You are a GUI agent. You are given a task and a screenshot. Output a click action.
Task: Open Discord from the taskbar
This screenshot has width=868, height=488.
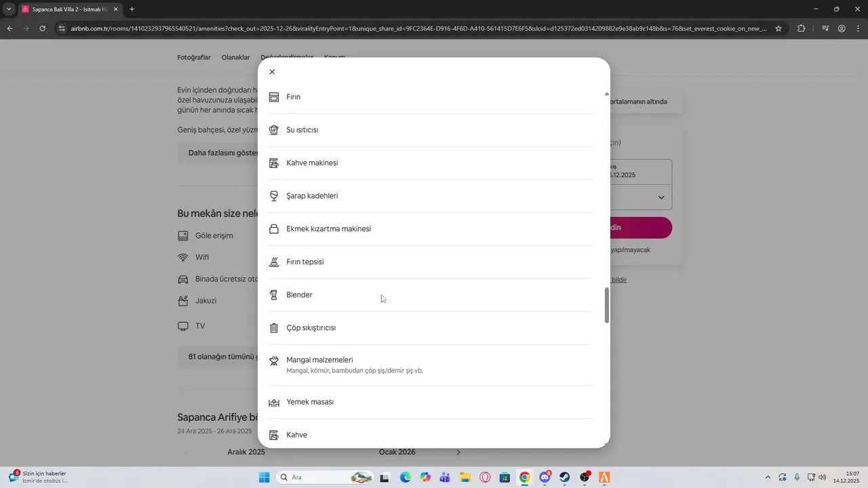point(545,477)
